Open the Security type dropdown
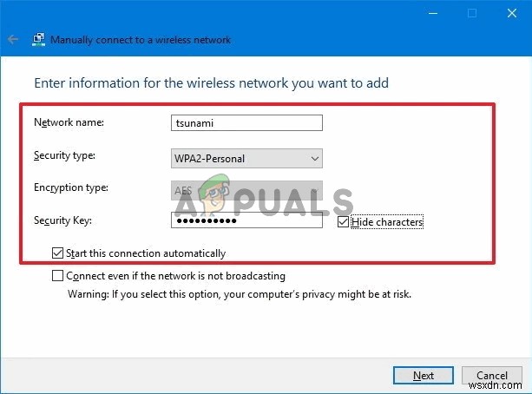This screenshot has width=532, height=394. tap(246, 158)
